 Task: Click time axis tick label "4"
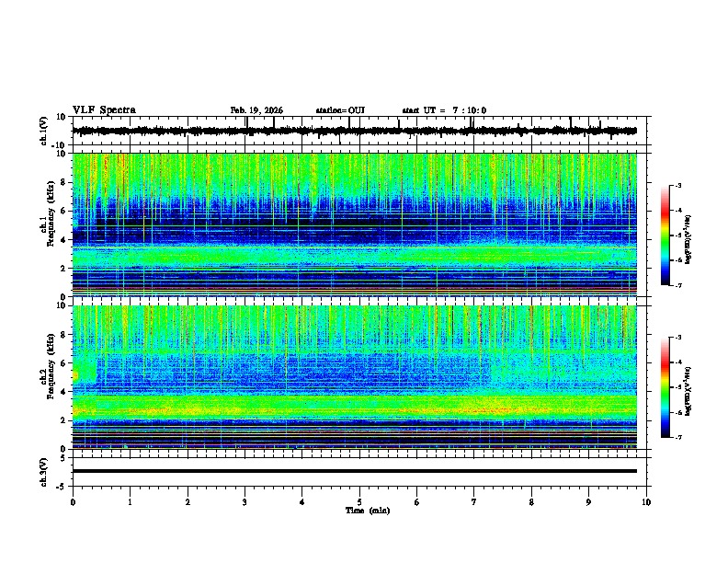(301, 502)
